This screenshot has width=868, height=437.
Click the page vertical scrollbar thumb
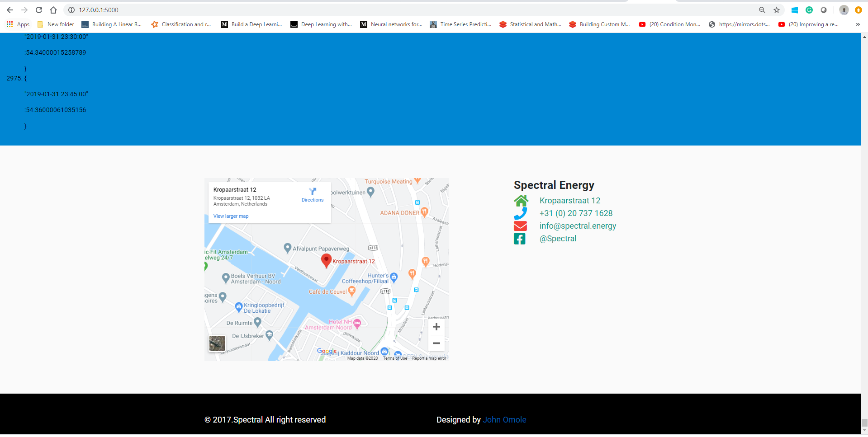[864, 423]
